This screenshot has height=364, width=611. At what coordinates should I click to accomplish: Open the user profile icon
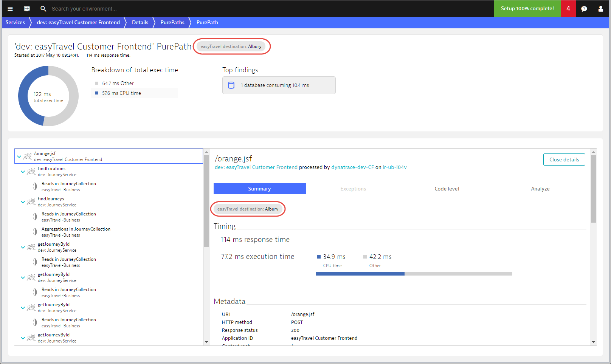(601, 9)
